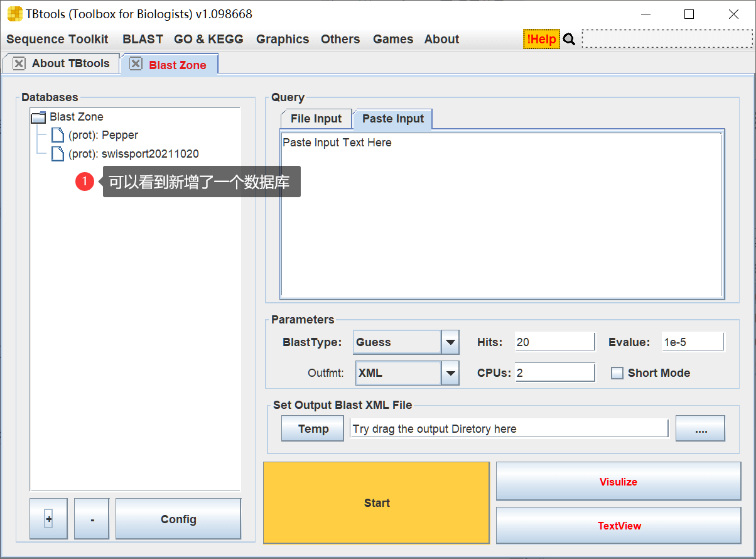Open the BlastType dropdown
This screenshot has height=559, width=756.
tap(450, 342)
